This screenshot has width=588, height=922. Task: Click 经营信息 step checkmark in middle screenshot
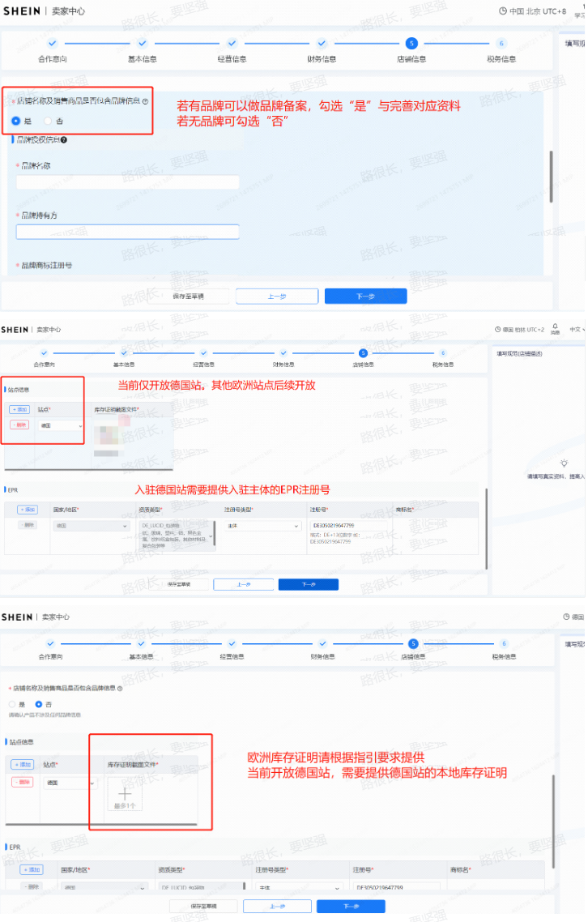point(203,352)
